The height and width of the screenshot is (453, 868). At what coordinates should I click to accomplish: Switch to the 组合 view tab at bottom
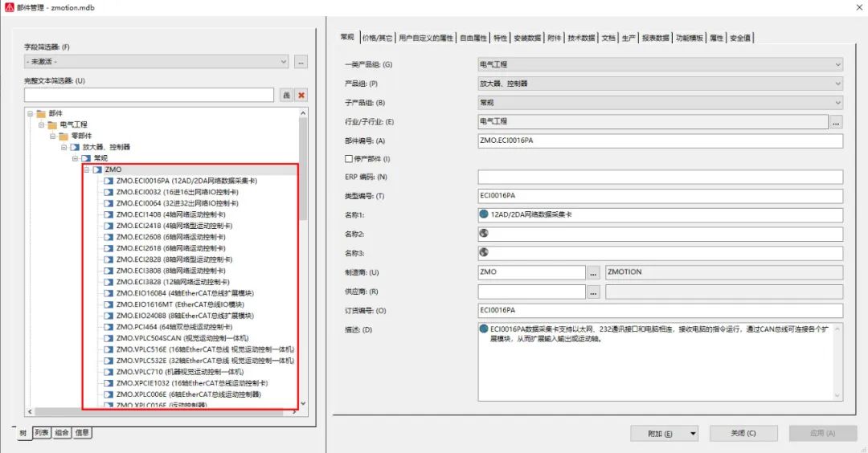62,433
